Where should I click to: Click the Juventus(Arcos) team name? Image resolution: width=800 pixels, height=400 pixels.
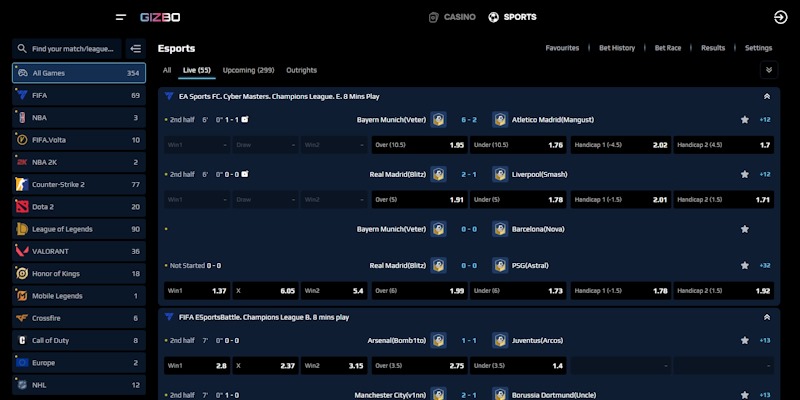click(x=537, y=341)
